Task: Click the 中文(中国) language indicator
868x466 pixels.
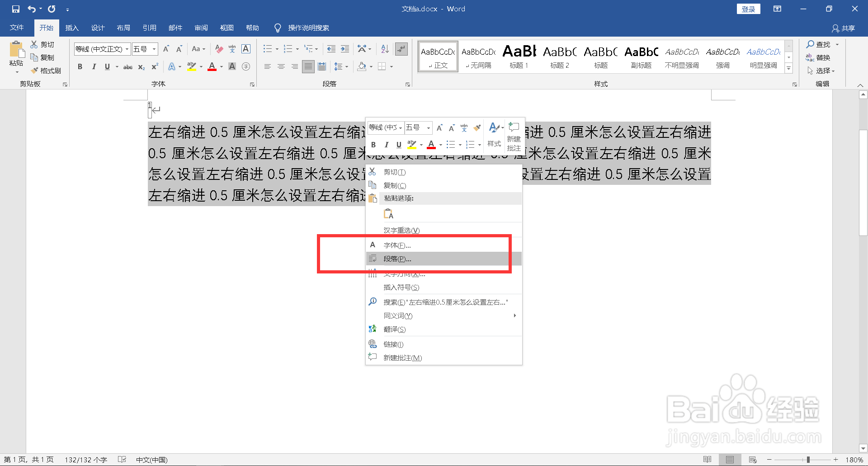Action: pyautogui.click(x=152, y=460)
